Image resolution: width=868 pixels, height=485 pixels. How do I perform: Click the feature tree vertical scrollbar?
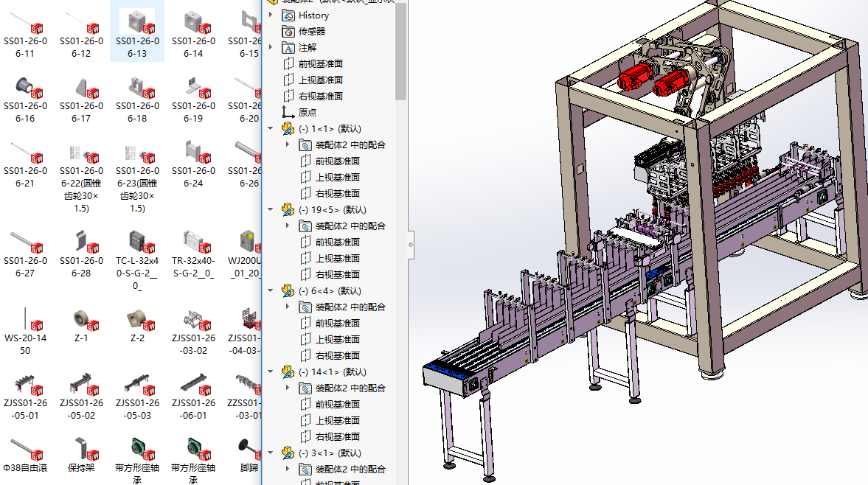tap(400, 52)
